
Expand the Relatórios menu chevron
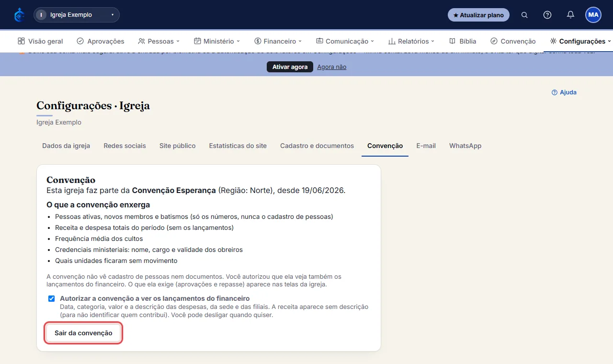[x=432, y=42]
